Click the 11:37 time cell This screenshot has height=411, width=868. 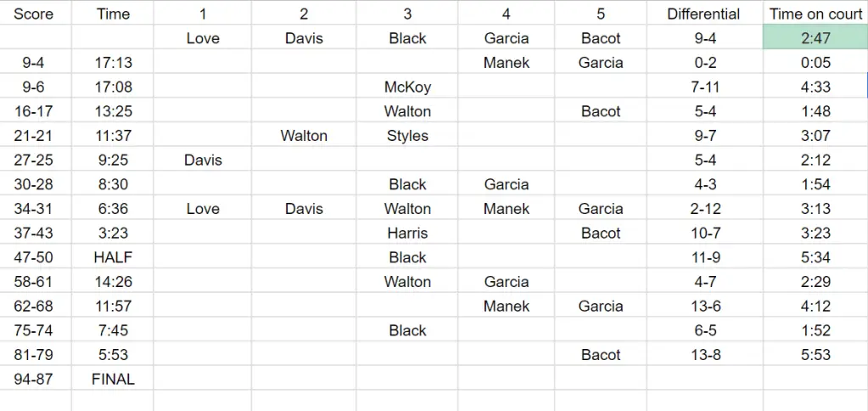(x=113, y=136)
